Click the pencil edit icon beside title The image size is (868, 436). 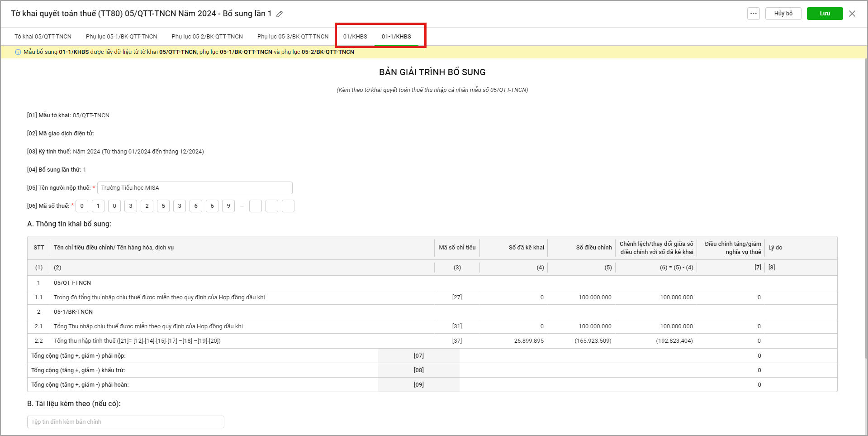click(x=280, y=14)
